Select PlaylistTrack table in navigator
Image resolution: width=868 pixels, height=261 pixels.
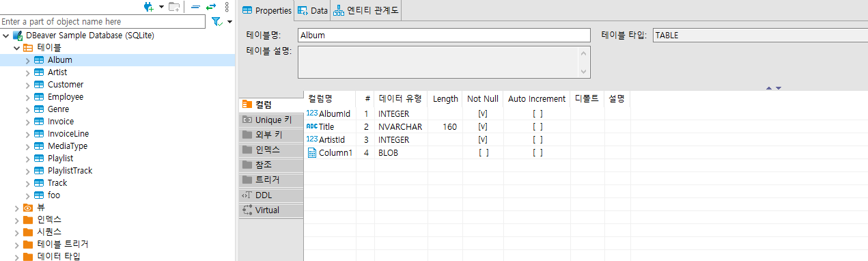point(70,171)
